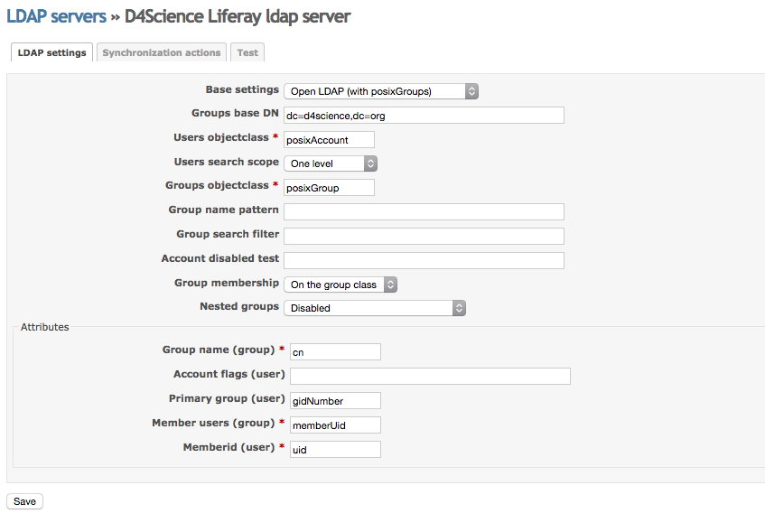Focus the Group search filter input
765x532 pixels.
[424, 236]
